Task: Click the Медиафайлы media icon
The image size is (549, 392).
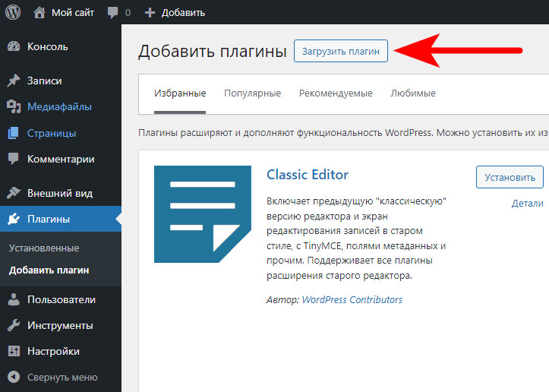Action: pos(14,106)
